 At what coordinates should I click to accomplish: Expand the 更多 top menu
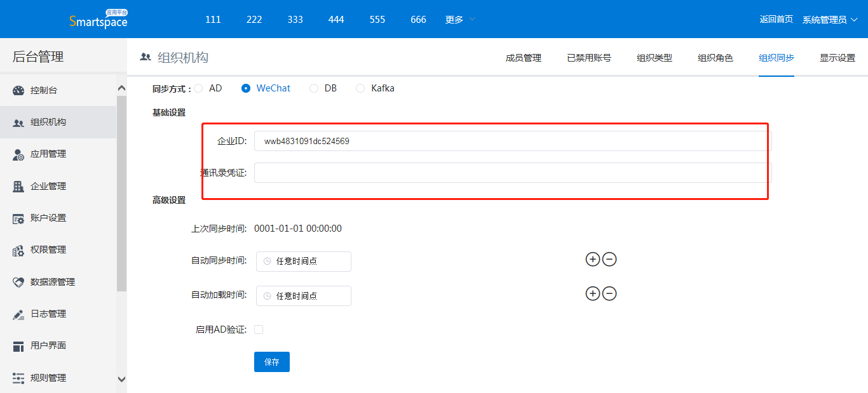click(460, 20)
